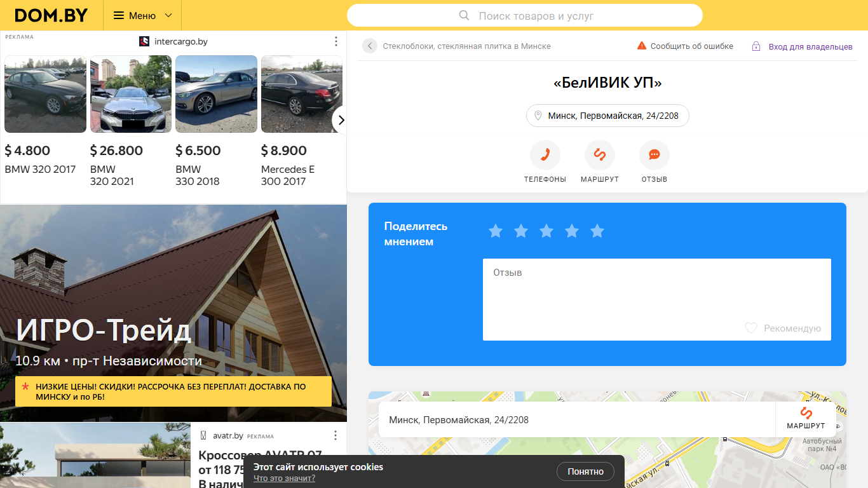868x488 pixels.
Task: Click the map address bar Минск, Первомайская
Action: pos(577,419)
